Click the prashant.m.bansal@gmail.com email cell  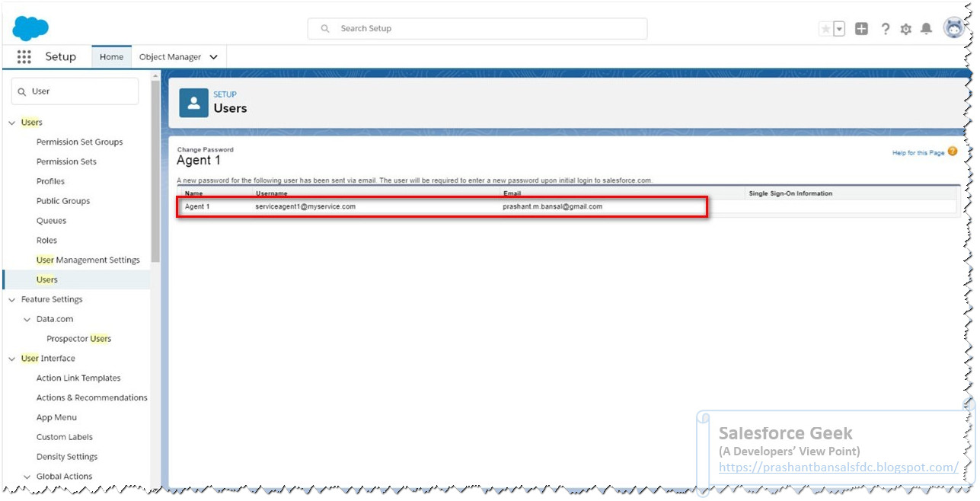point(552,207)
